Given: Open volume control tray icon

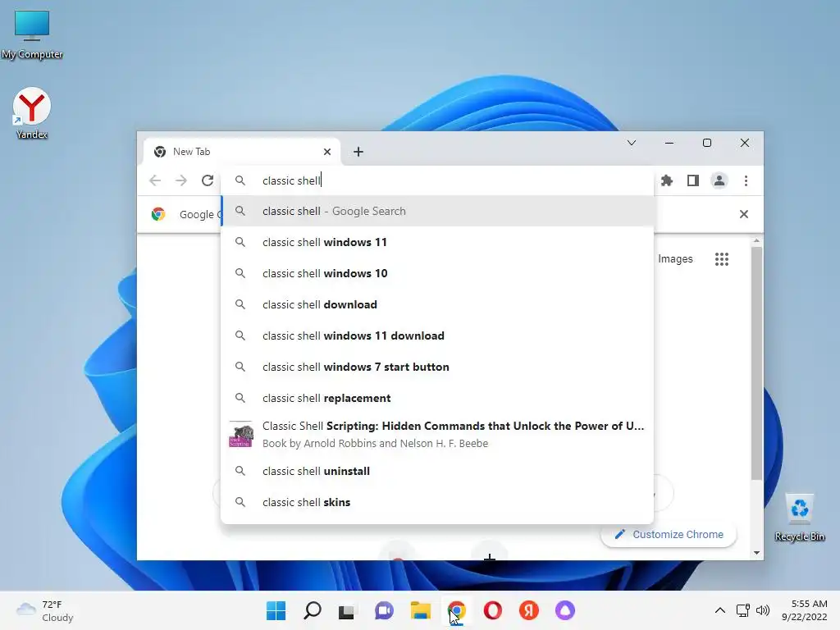Looking at the screenshot, I should [763, 610].
